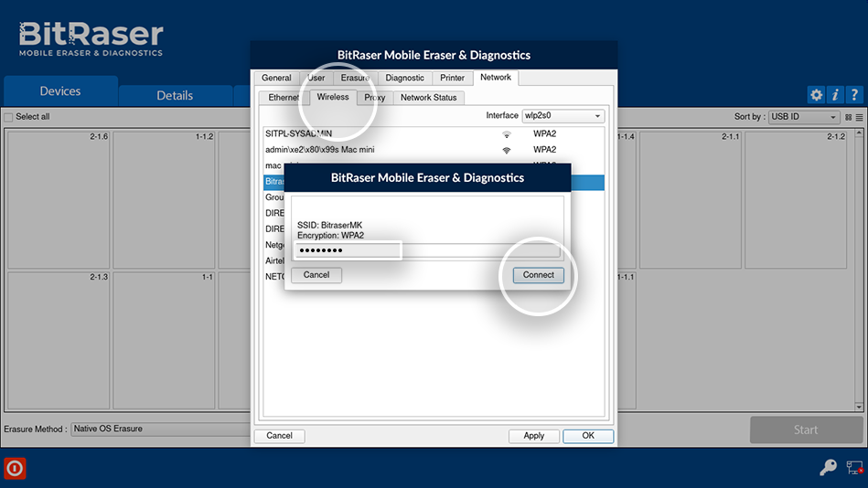Click Connect in the password dialog
This screenshot has width=868, height=488.
(x=538, y=275)
